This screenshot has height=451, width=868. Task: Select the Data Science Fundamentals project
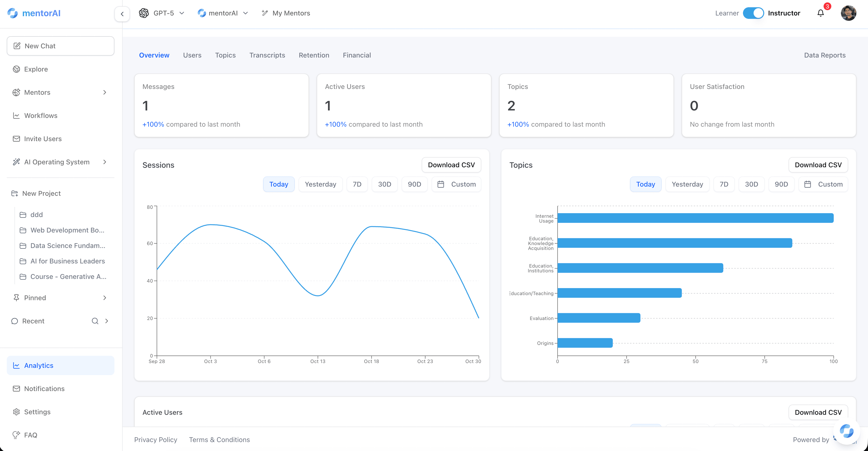coord(67,246)
